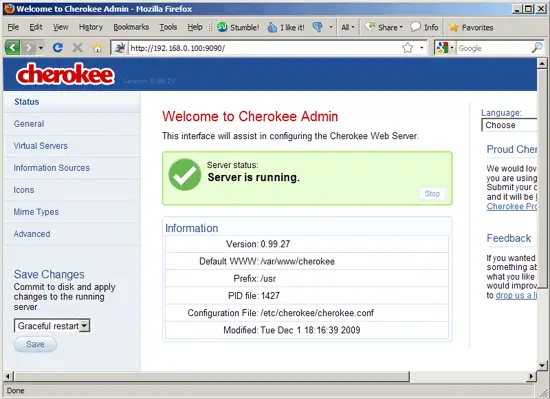Image resolution: width=550 pixels, height=399 pixels.
Task: Open the search engine selector arrow
Action: [452, 48]
